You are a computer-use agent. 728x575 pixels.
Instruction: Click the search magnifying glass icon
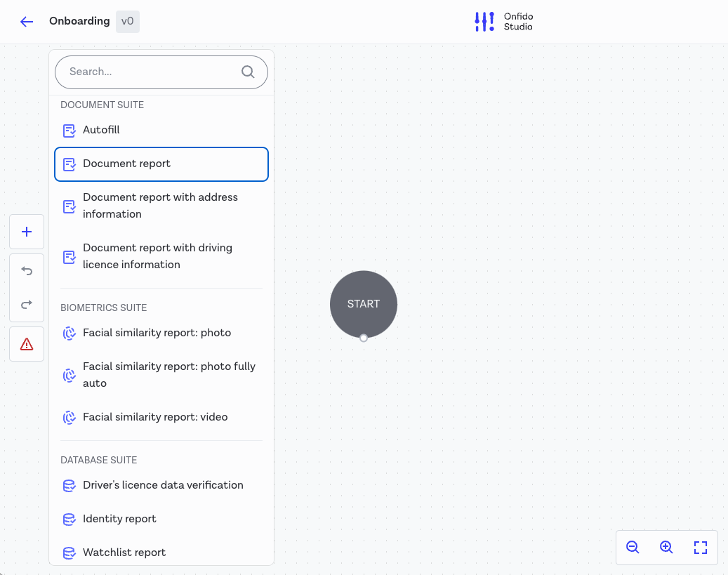248,72
